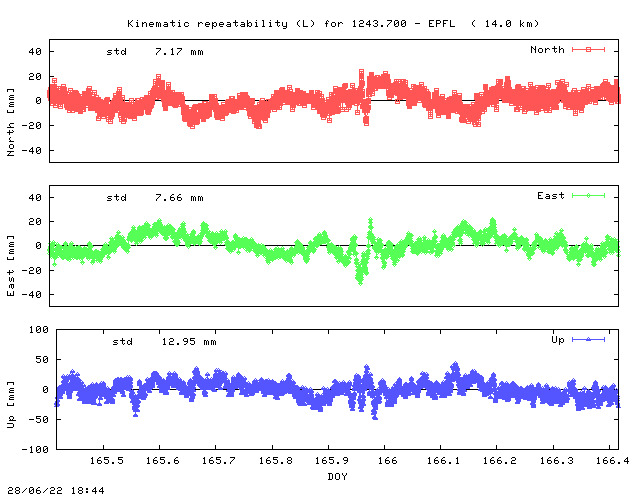Click the East legend green marker
Screen dimensions: 640x496
(x=588, y=196)
